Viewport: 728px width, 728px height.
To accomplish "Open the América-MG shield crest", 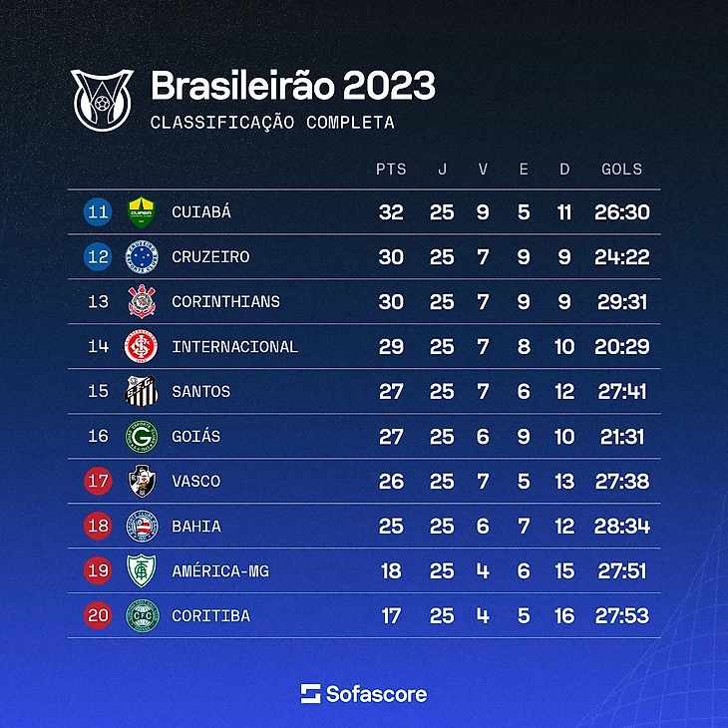I will (142, 570).
